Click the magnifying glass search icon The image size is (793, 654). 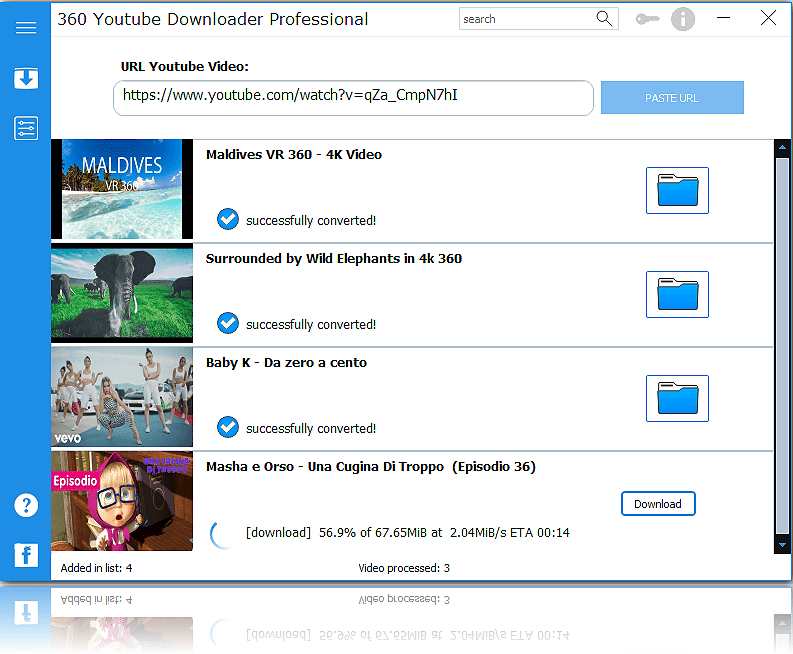point(604,19)
